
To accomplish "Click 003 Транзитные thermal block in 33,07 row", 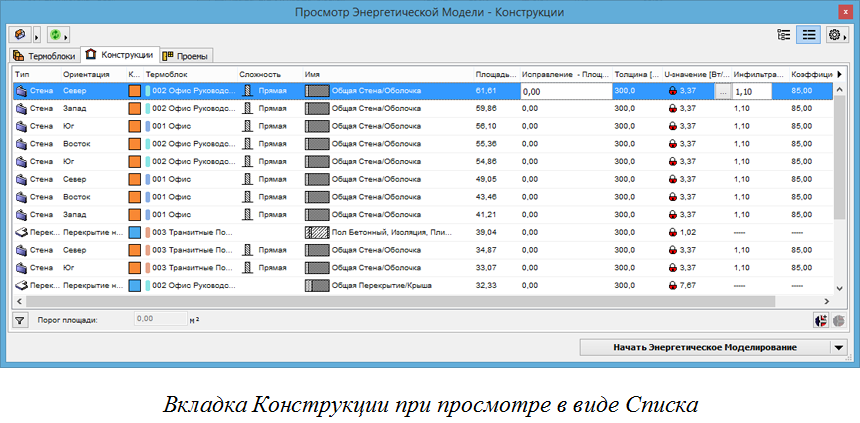I will click(x=189, y=268).
